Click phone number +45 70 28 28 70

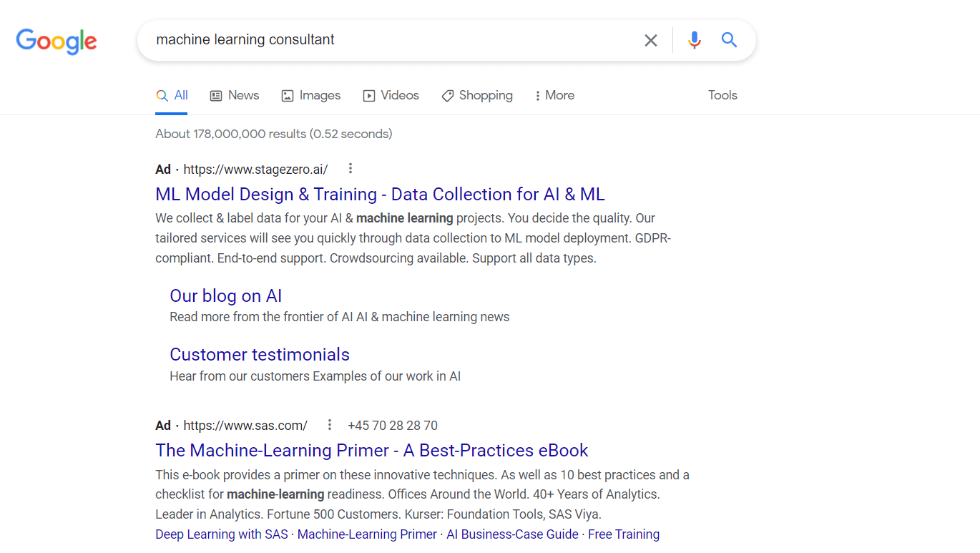pos(393,426)
